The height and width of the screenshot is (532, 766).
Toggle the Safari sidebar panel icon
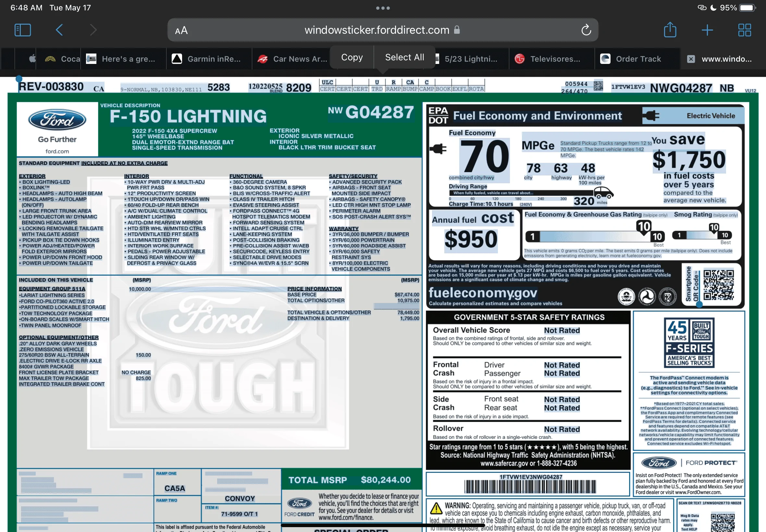(x=23, y=30)
